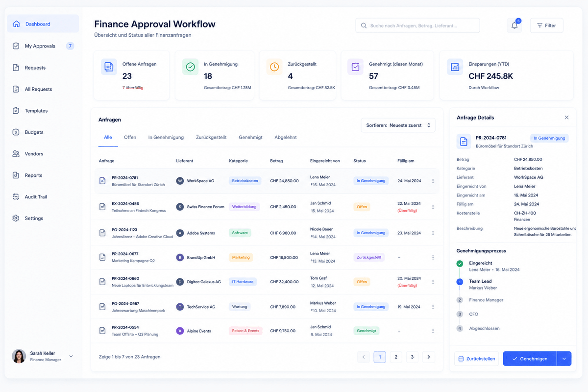Image resolution: width=588 pixels, height=392 pixels.
Task: Click the Betriebskosten category tag
Action: [x=245, y=181]
